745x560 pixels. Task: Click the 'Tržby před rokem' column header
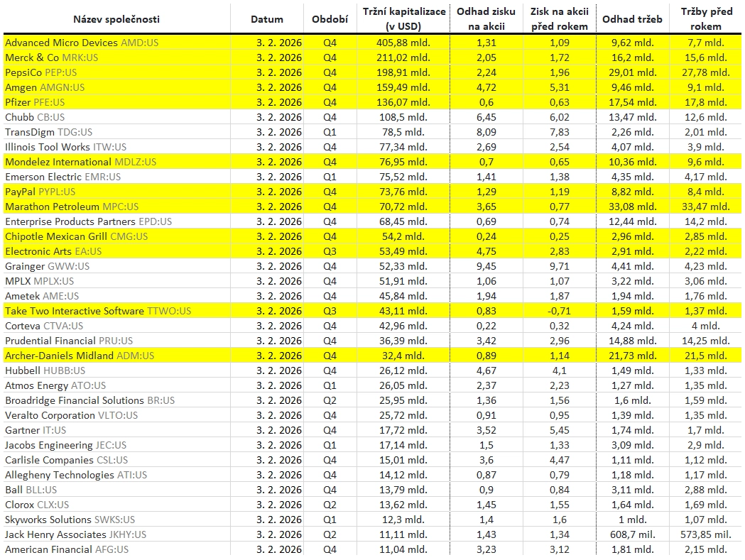[706, 19]
